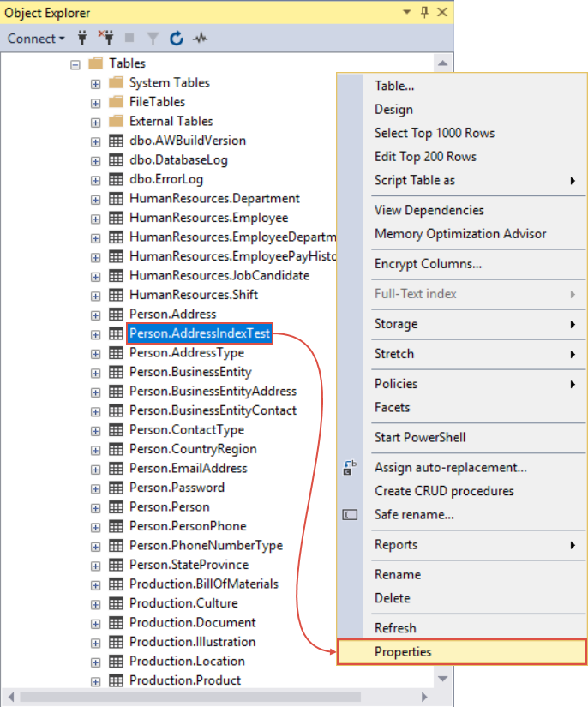Screen dimensions: 588x707
Task: Pin the Object Explorer panel
Action: tap(424, 12)
